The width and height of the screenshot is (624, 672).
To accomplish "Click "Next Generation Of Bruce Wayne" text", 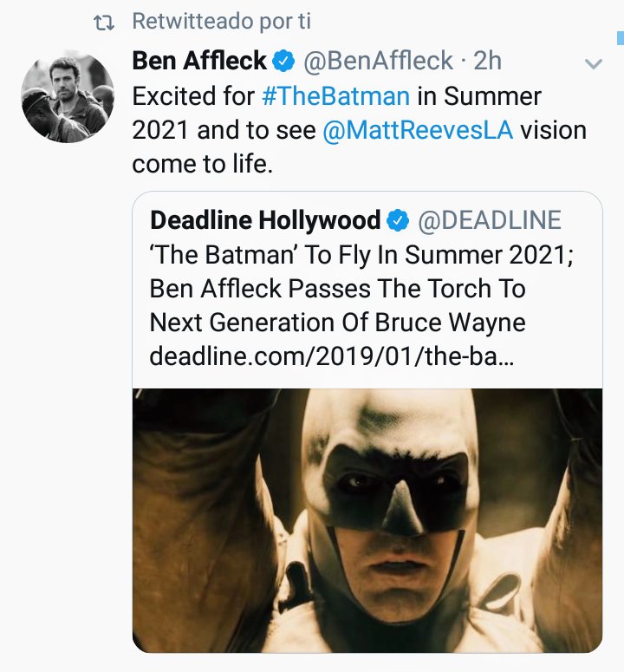I will pos(337,323).
